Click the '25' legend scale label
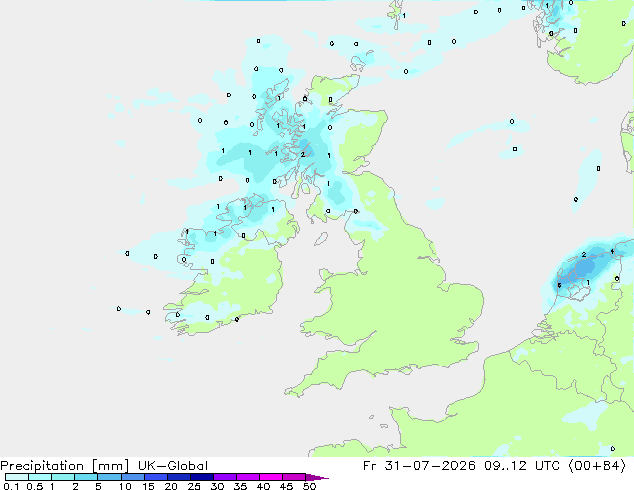634x490 pixels. pos(194,486)
